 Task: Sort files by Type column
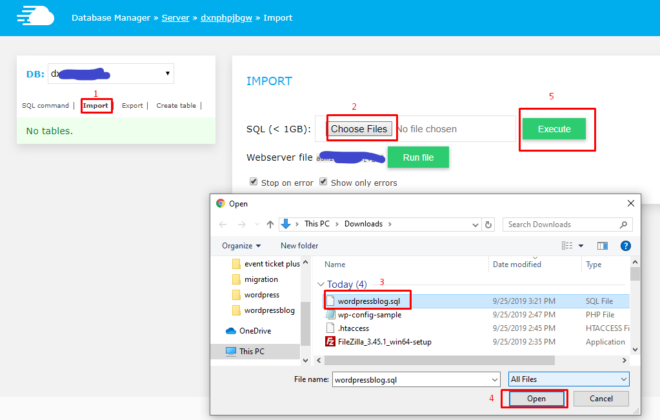593,264
